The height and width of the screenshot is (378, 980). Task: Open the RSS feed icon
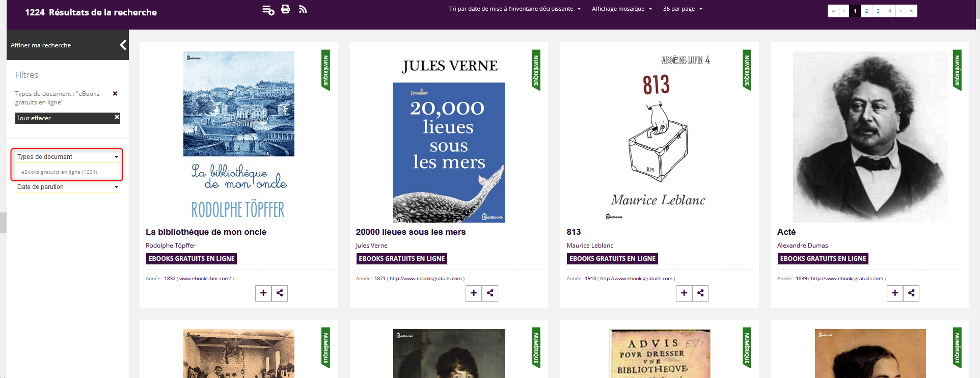tap(303, 9)
